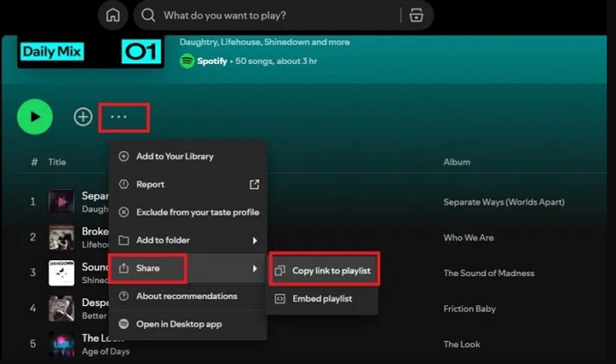616x364 pixels.
Task: Click the Shinedown track 3 thumbnail
Action: click(62, 273)
